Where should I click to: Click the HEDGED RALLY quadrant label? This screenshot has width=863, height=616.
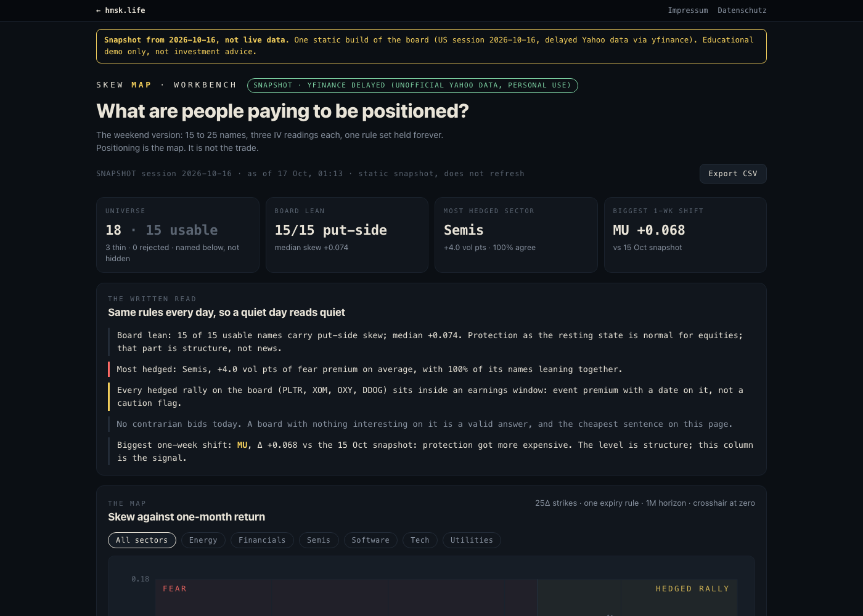pos(692,589)
